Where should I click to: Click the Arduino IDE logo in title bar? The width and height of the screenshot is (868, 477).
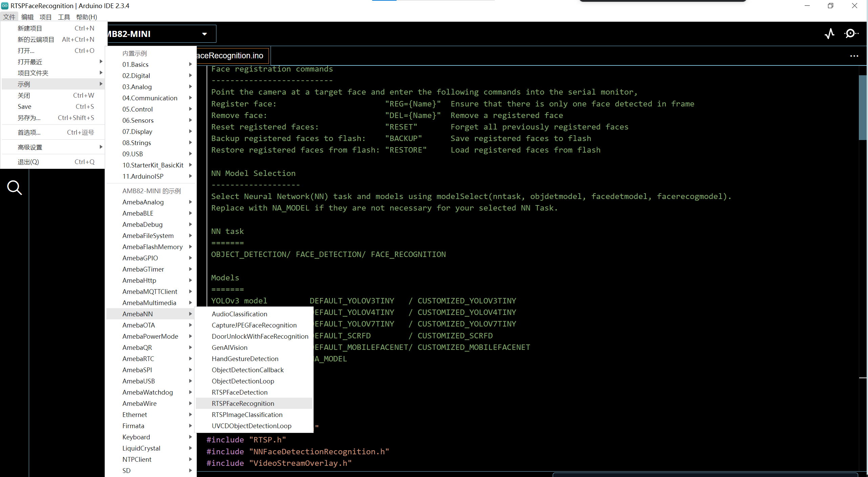pos(5,5)
